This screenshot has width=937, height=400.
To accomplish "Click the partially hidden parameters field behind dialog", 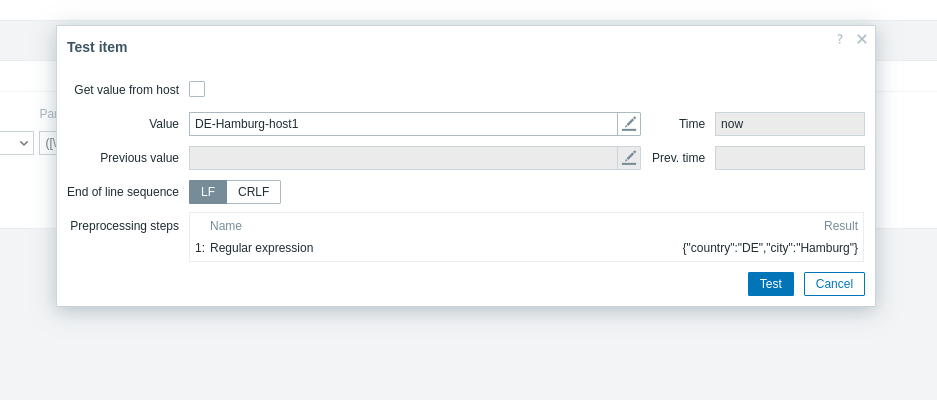I will coord(48,143).
